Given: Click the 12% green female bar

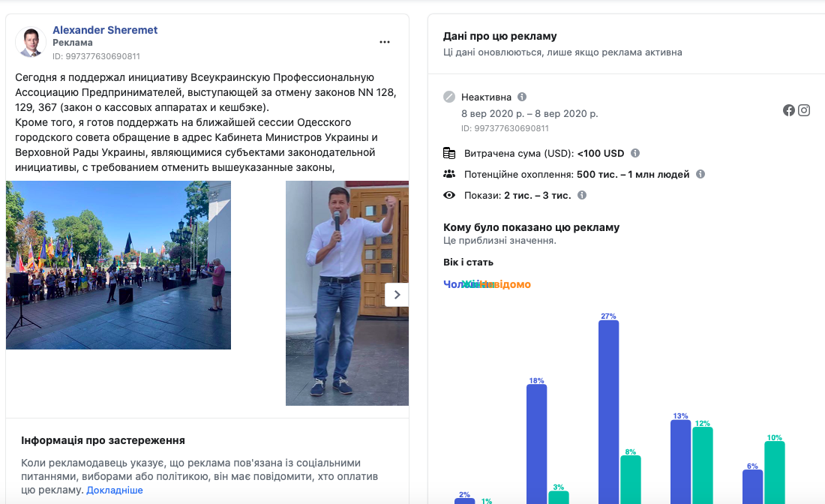Looking at the screenshot, I should click(x=703, y=465).
